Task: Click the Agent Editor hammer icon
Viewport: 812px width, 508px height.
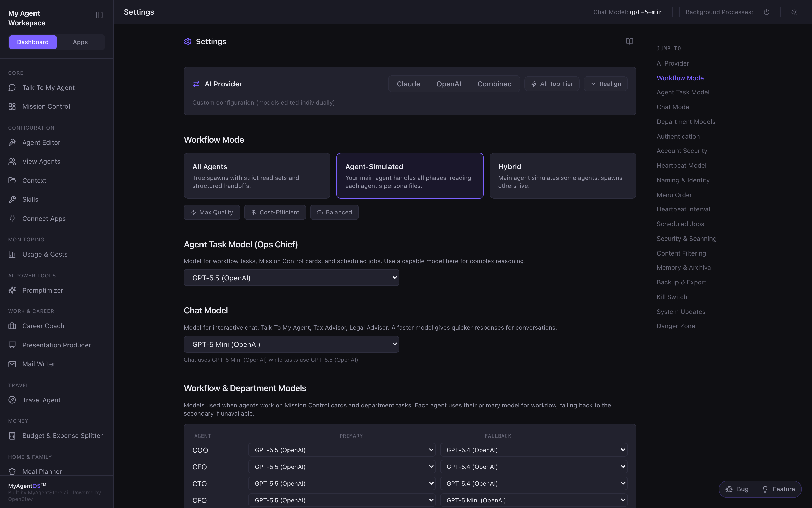Action: (x=12, y=142)
